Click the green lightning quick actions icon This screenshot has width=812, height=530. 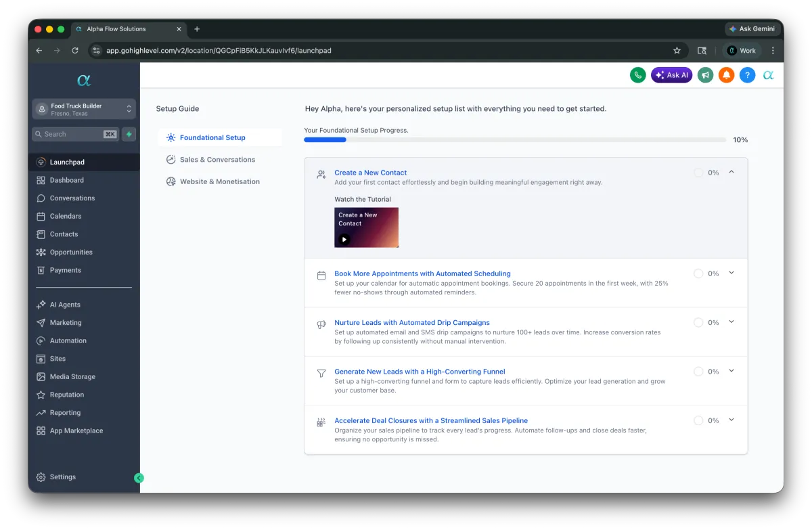coord(129,134)
